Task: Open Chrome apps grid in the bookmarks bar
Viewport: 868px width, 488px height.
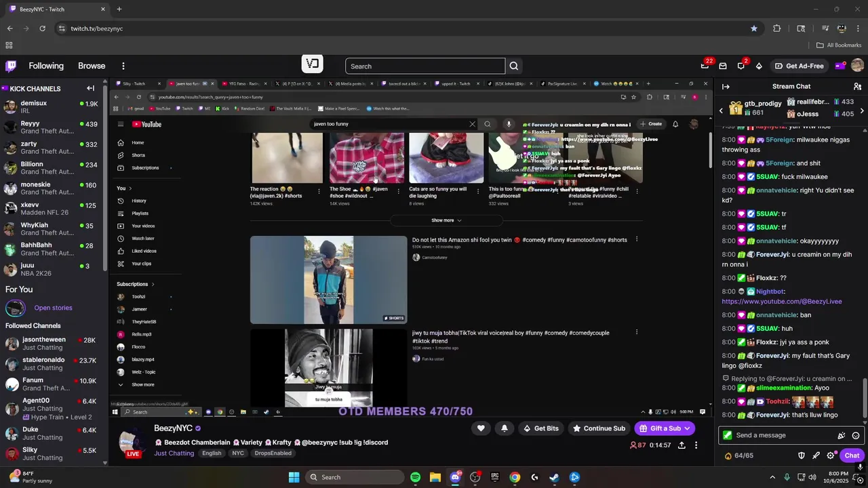Action: click(9, 45)
